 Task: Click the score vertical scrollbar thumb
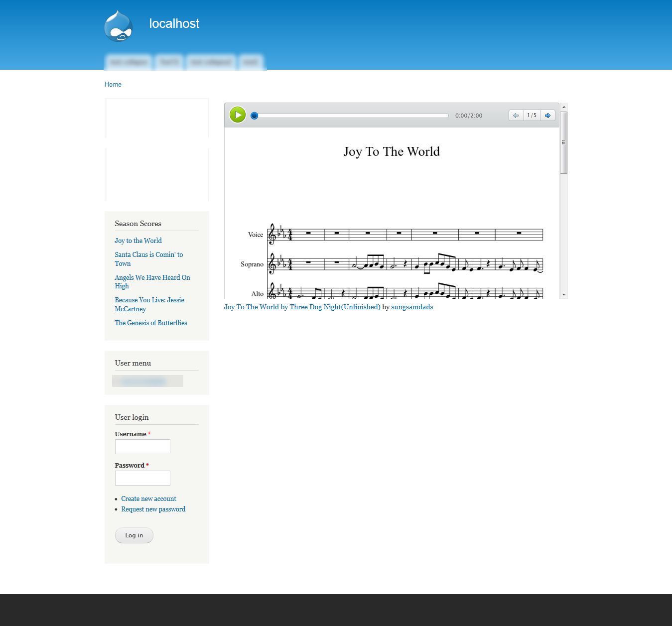(564, 142)
